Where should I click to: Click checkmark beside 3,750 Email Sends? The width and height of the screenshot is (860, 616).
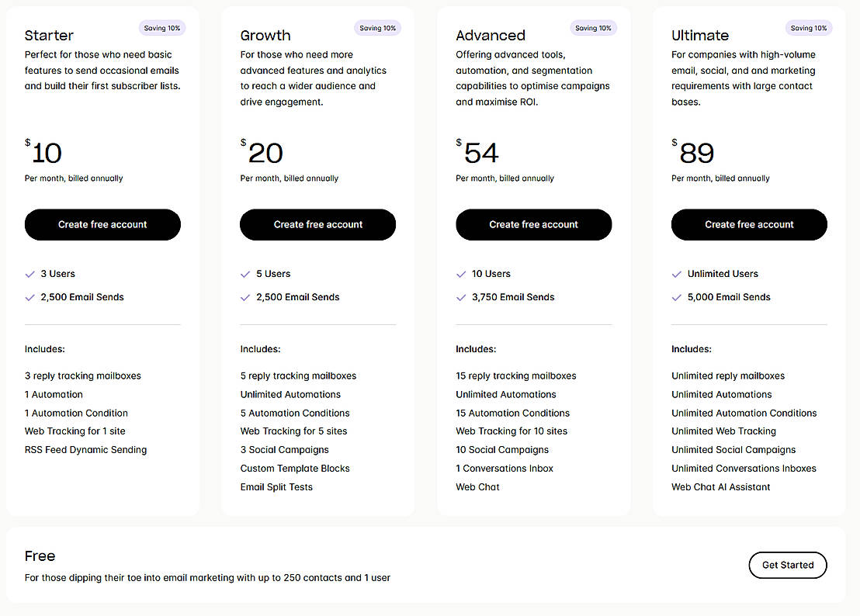(x=461, y=297)
